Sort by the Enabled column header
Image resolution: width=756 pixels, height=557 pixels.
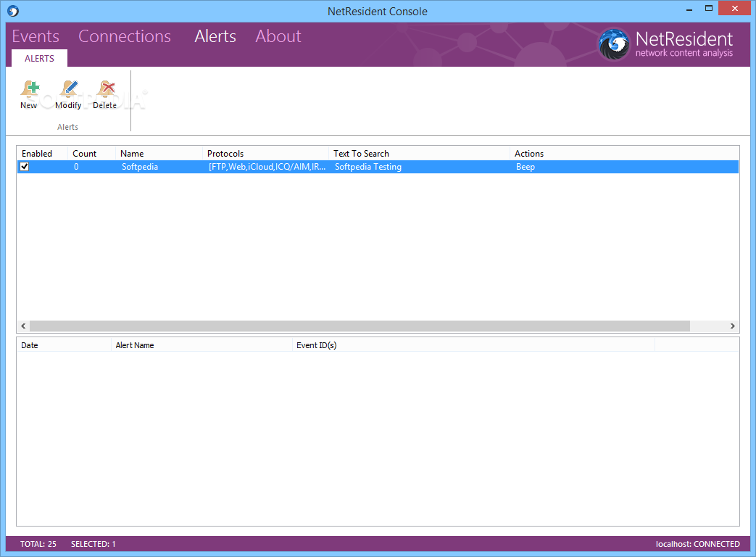[43, 153]
